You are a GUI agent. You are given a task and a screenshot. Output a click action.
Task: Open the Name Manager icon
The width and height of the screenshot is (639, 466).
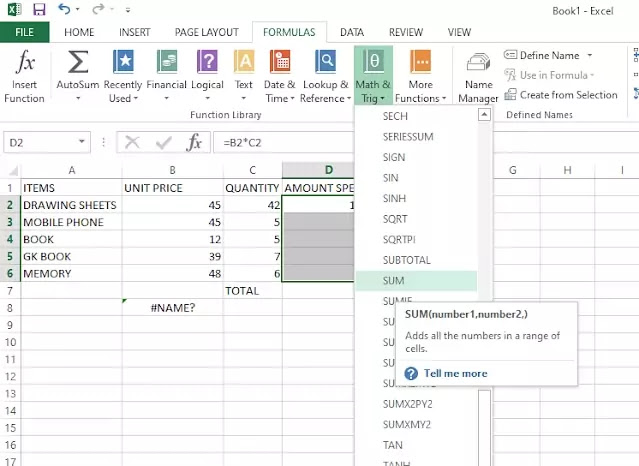478,63
